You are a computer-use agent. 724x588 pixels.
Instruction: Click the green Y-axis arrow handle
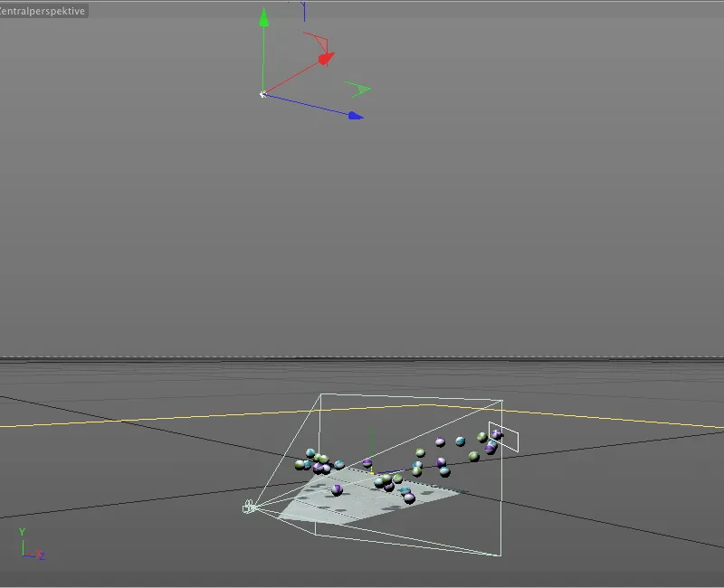[263, 17]
